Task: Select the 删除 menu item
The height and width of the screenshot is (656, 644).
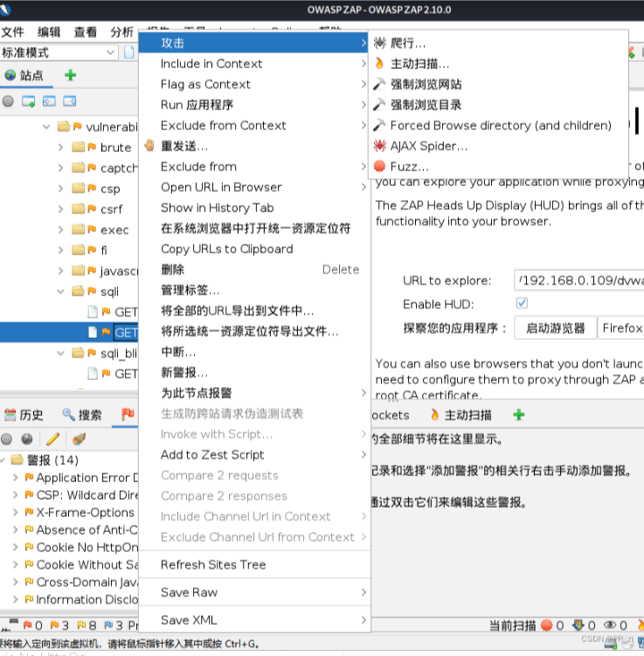Action: click(253, 269)
